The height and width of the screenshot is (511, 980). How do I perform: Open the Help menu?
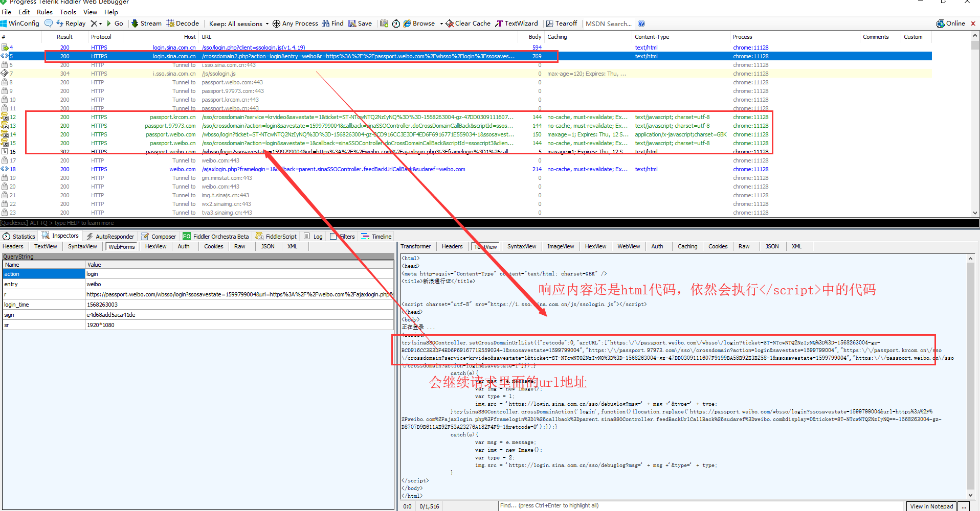[111, 12]
